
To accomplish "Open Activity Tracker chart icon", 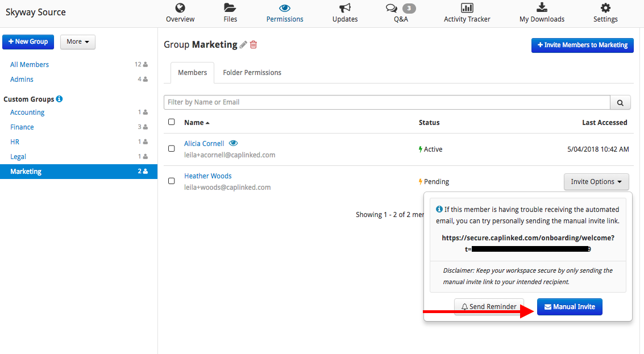I will click(x=467, y=8).
